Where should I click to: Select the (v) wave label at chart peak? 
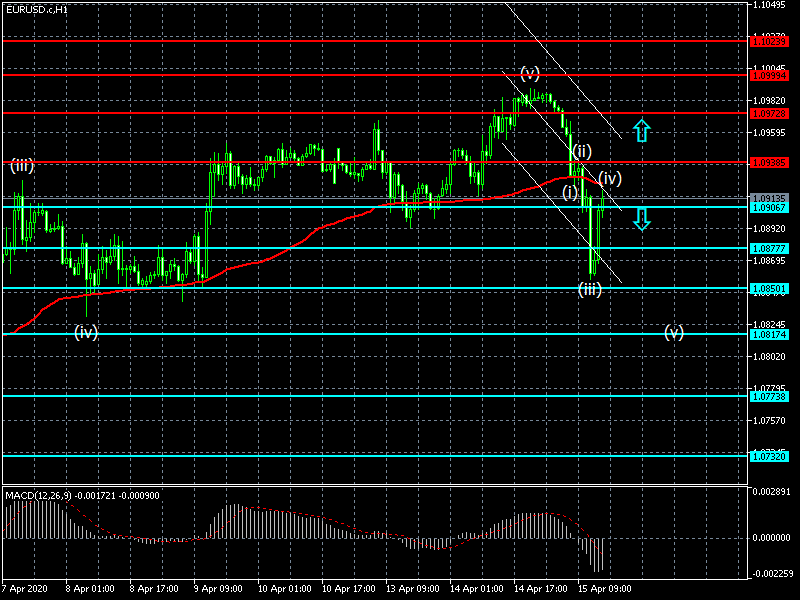click(530, 73)
